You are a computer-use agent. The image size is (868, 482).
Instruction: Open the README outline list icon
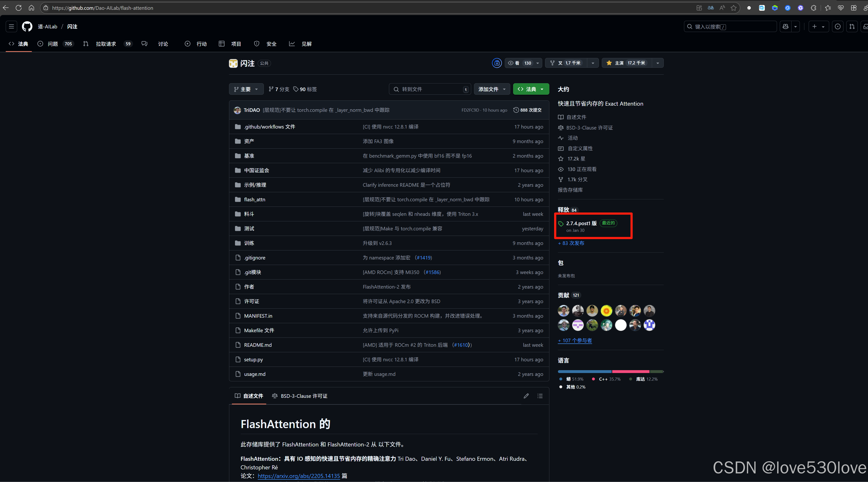pyautogui.click(x=540, y=396)
